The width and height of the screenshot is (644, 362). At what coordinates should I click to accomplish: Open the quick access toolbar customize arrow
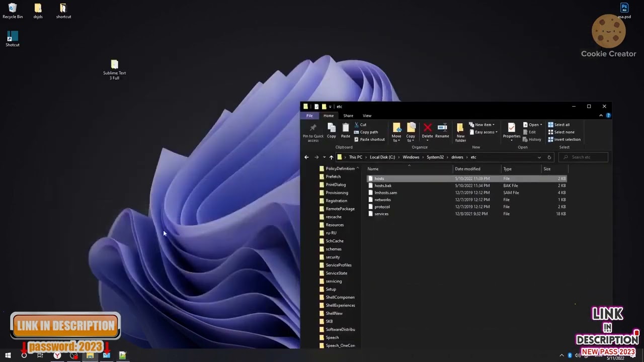[x=330, y=107]
